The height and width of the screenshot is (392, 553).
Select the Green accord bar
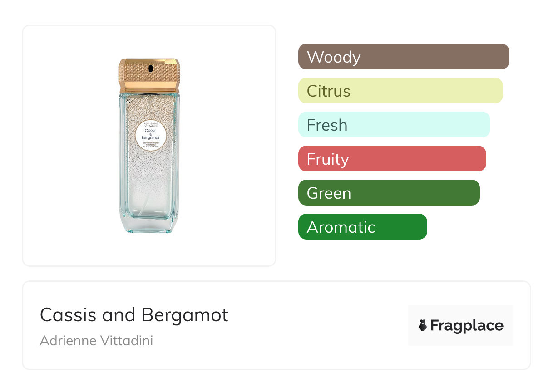pos(389,193)
